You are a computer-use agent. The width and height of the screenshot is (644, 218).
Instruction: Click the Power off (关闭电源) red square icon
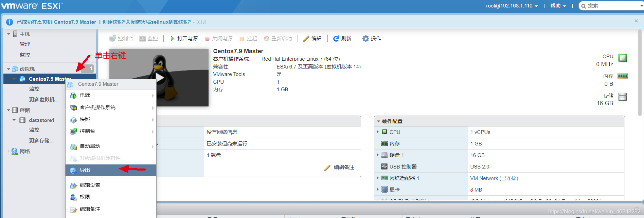click(207, 39)
